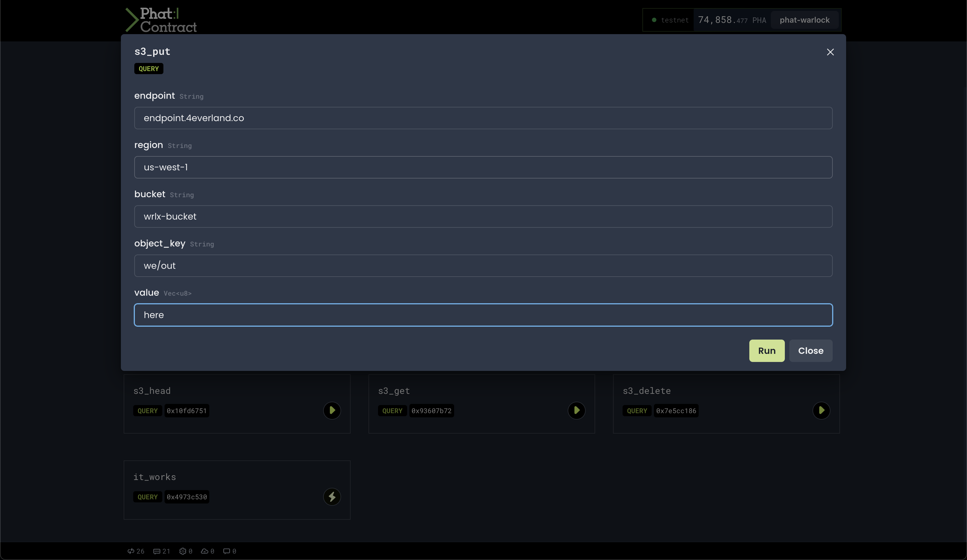This screenshot has width=967, height=560.
Task: Click into the region input field
Action: [x=483, y=167]
